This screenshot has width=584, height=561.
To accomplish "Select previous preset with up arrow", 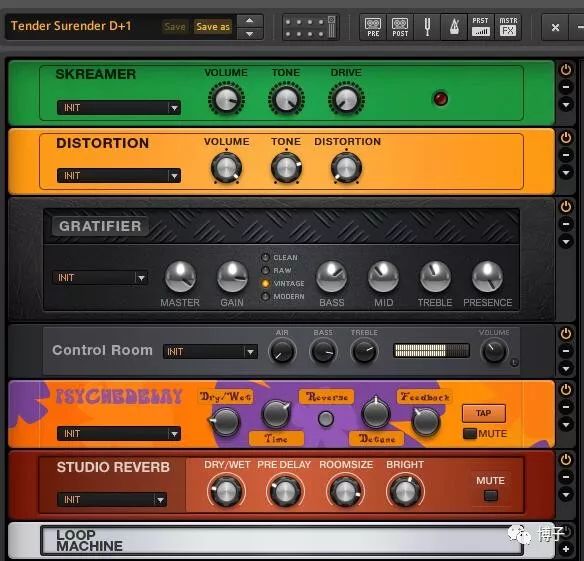I will pyautogui.click(x=250, y=20).
